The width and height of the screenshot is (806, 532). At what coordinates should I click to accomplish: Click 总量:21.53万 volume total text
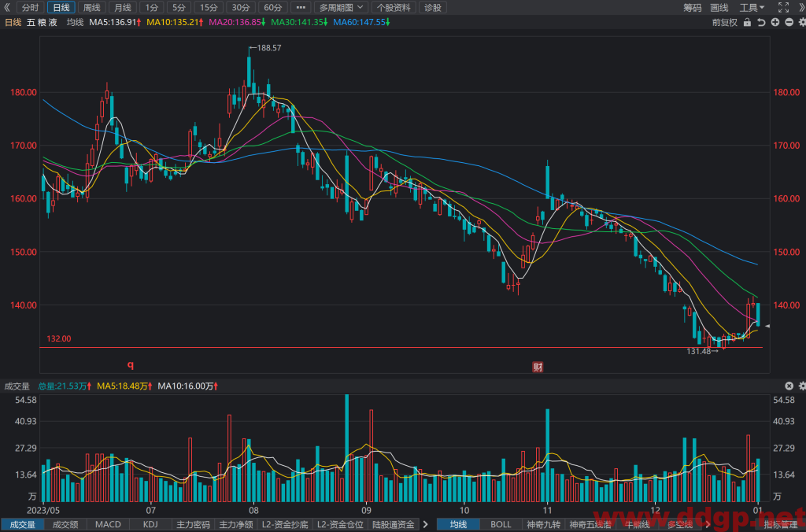[65, 386]
